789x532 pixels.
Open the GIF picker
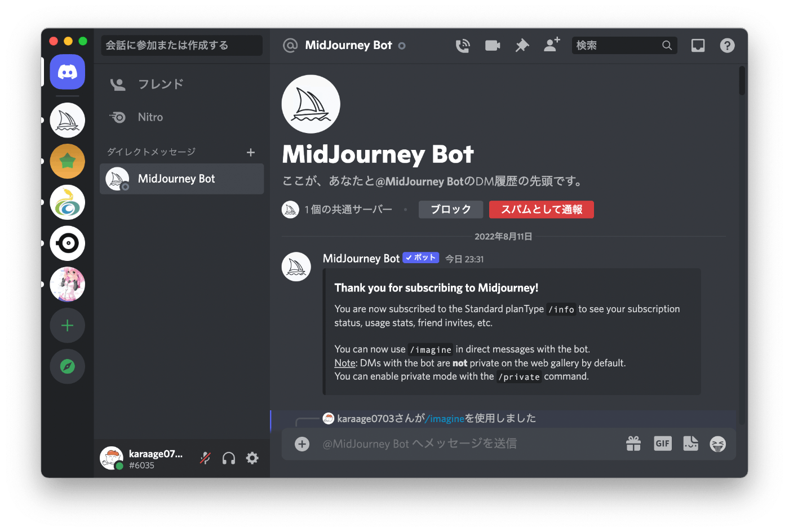[663, 444]
